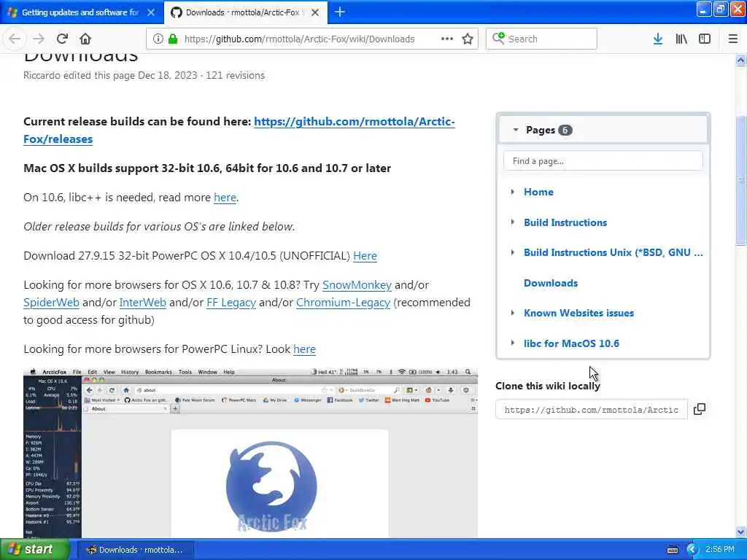Reload the current page
The height and width of the screenshot is (560, 747).
click(x=62, y=39)
